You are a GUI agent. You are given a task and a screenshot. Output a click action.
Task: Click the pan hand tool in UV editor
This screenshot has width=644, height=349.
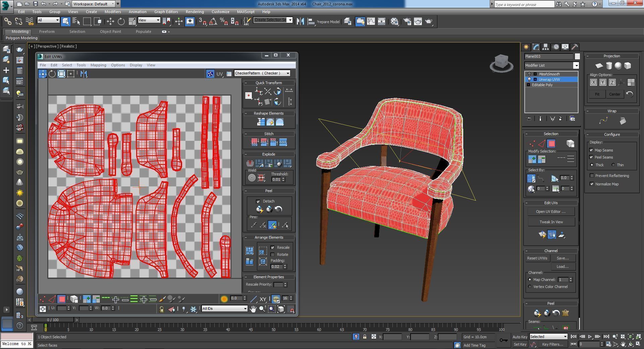coord(253,309)
